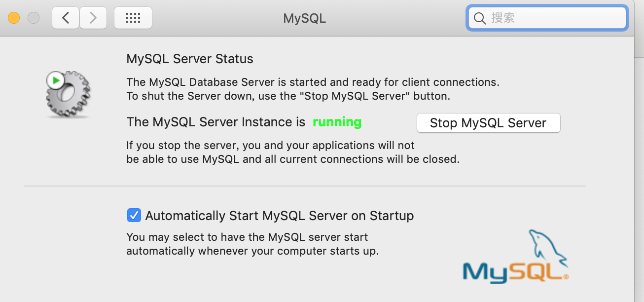
Task: Go back with the left arrow button
Action: coord(66,18)
